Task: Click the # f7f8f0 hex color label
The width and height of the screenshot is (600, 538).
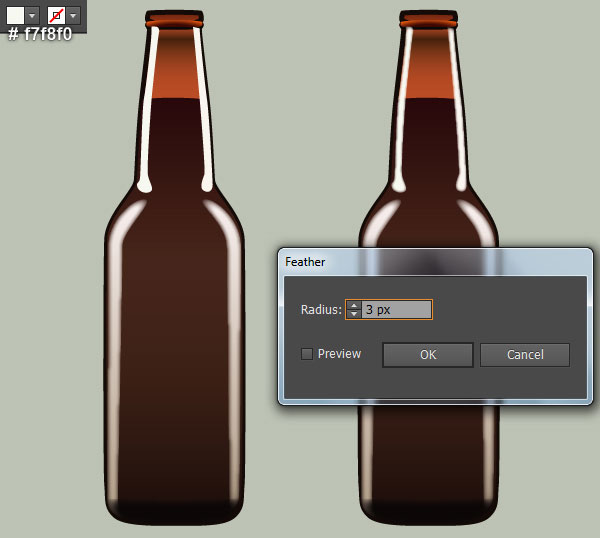Action: pyautogui.click(x=40, y=34)
